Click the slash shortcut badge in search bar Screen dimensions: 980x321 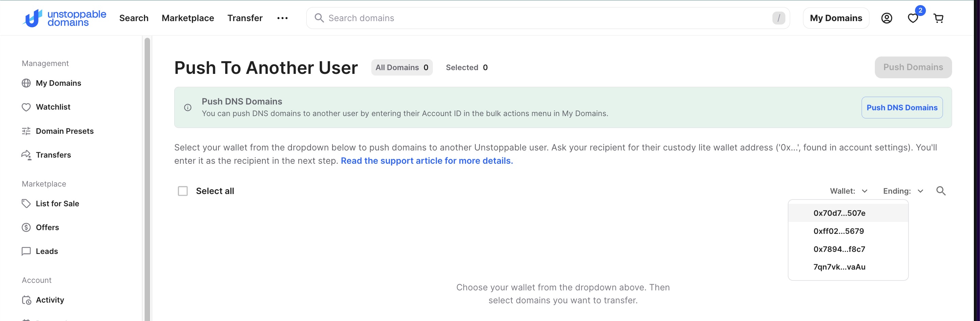[778, 18]
